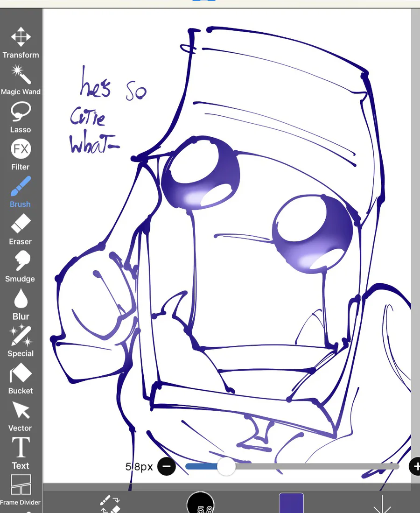420x513 pixels.
Task: Tap the down arrow icon in bottom bar
Action: [x=382, y=505]
